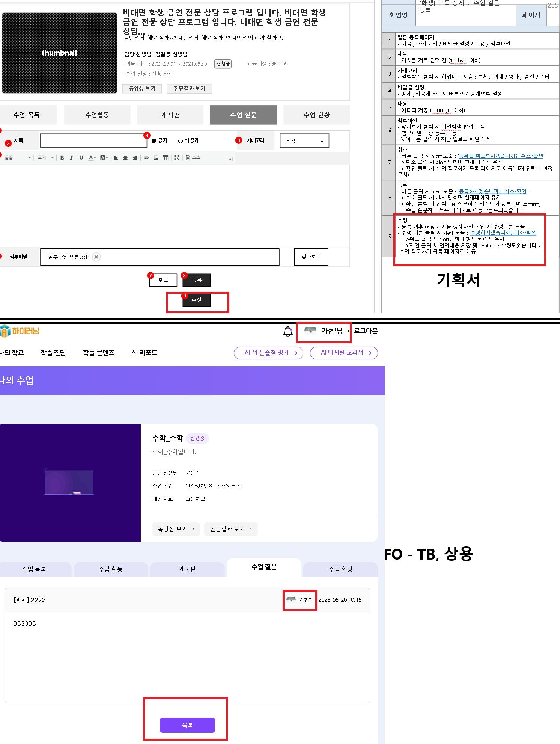
Task: Maximize editor with fullscreen icon
Action: 176,158
